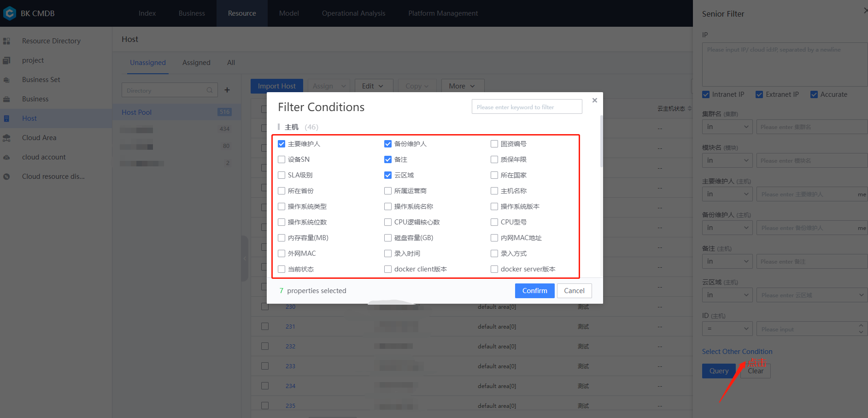Click the Business Set sidebar icon
868x418 pixels.
(6, 80)
